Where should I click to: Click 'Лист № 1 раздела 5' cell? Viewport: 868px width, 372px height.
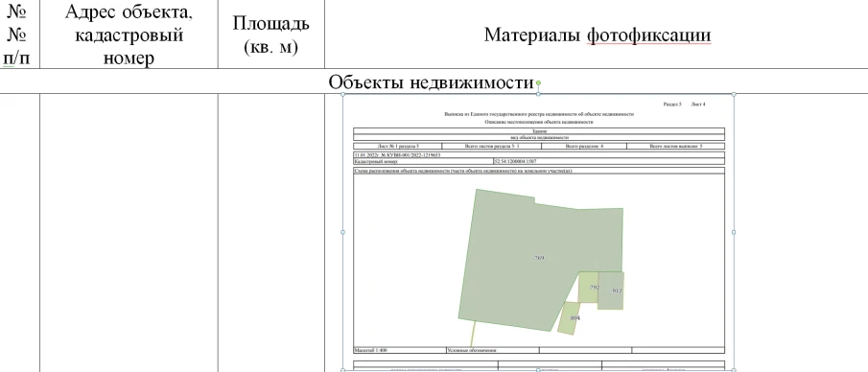(398, 146)
